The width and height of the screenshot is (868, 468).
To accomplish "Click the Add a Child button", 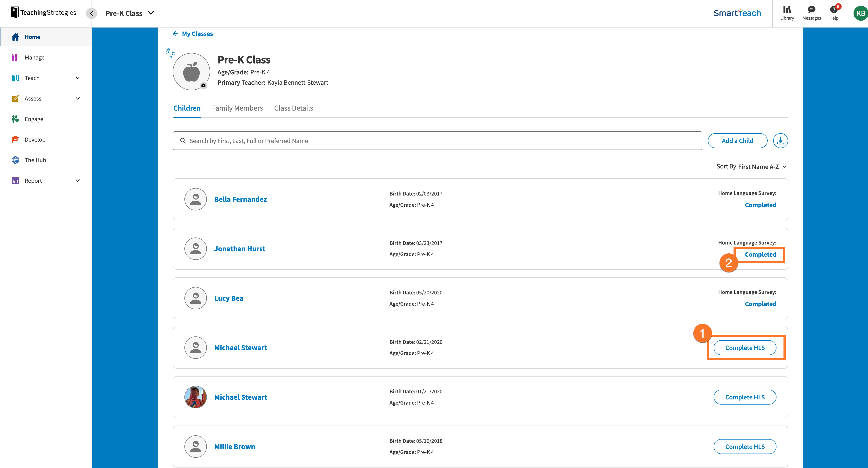I will (x=737, y=141).
